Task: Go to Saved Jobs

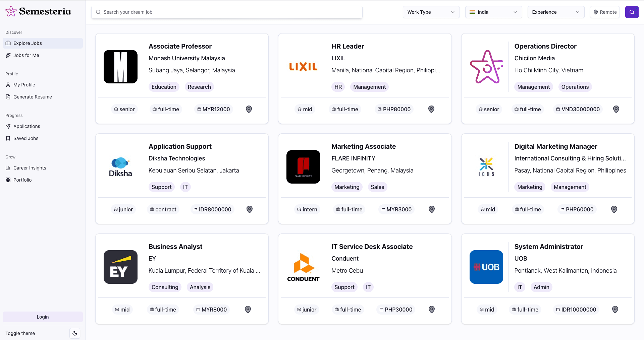Action: 26,138
